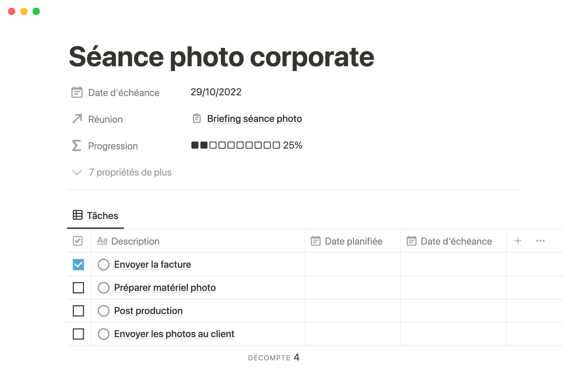The height and width of the screenshot is (368, 588).
Task: Open the Date planifiée column header menu
Action: pyautogui.click(x=353, y=241)
